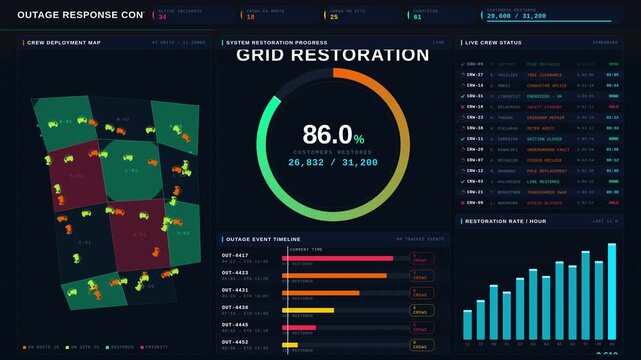The height and width of the screenshot is (360, 641).
Task: Click the crews badge for OUT-4417
Action: [x=421, y=258]
